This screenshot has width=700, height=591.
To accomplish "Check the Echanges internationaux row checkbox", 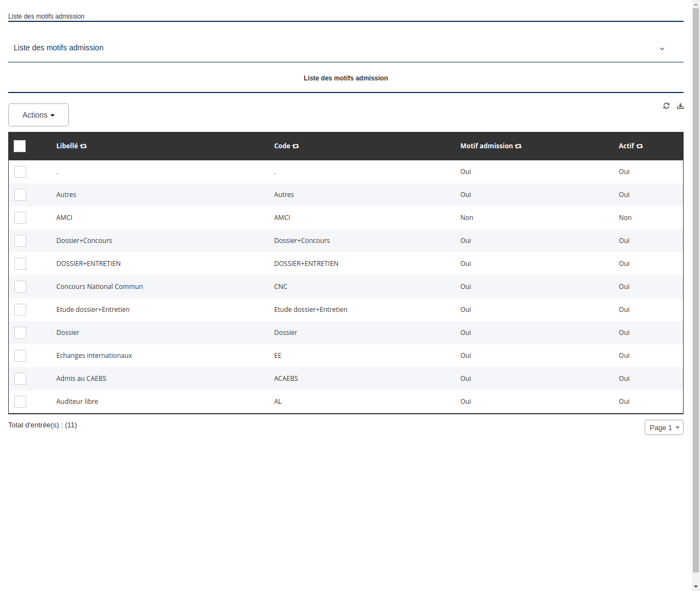I will pyautogui.click(x=20, y=355).
